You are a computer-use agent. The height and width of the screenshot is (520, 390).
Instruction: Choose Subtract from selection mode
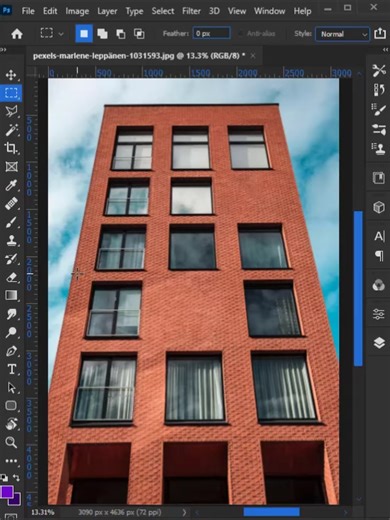pos(121,34)
